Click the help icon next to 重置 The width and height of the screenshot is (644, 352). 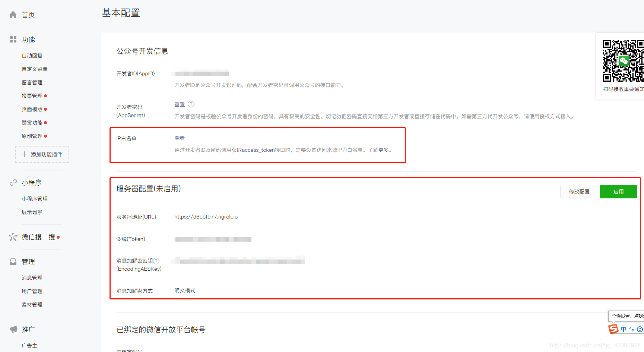pos(191,104)
